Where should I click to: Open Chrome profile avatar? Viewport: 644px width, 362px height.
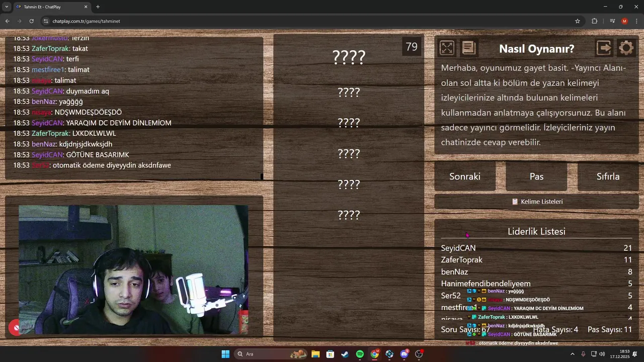click(x=624, y=21)
